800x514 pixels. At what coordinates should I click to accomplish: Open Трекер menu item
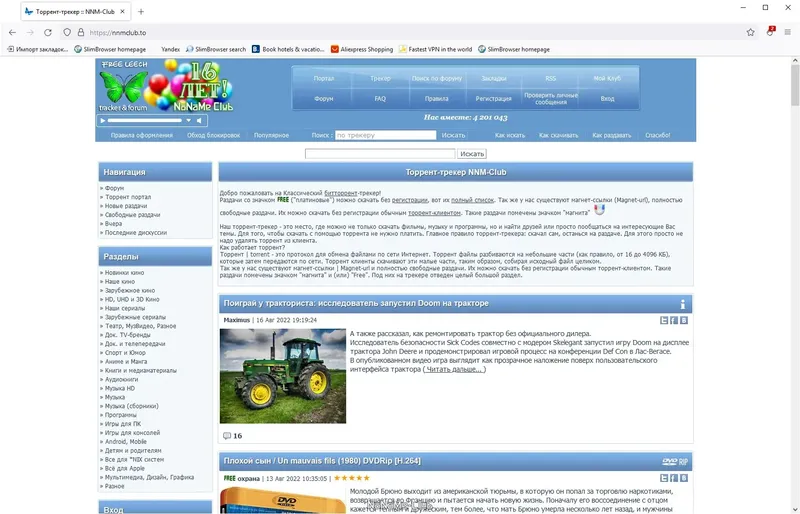(380, 78)
